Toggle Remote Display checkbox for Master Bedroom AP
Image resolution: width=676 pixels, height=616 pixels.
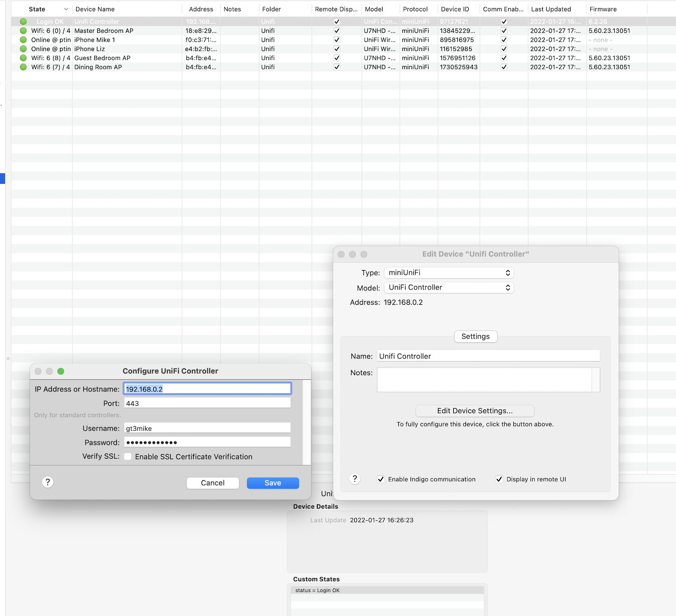(337, 31)
